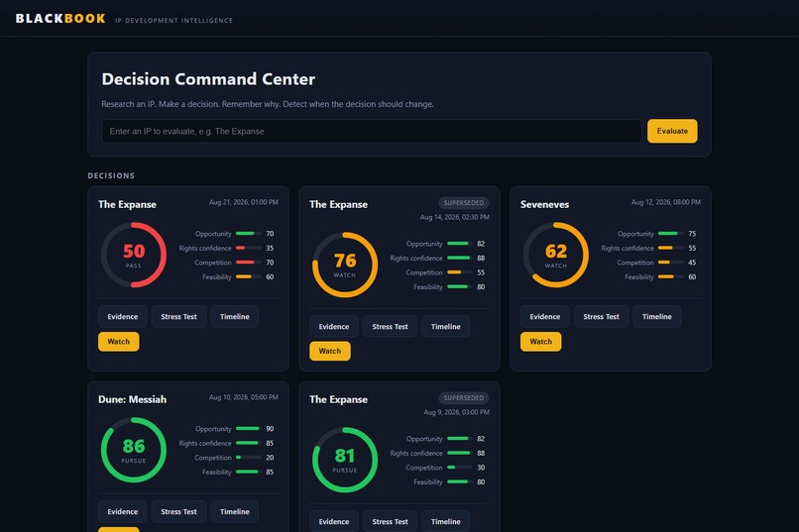The image size is (799, 532).
Task: Click the SUPERSEDED badge dated Aug 14
Action: [464, 203]
